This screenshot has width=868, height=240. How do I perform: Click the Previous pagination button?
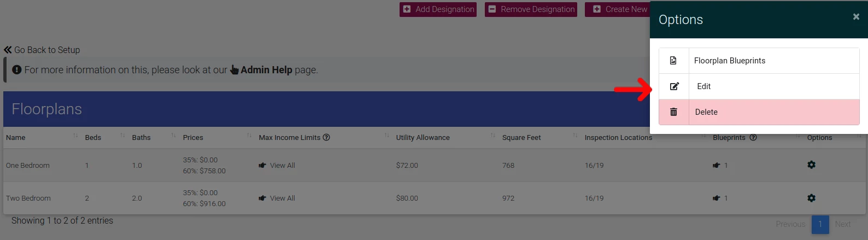click(x=790, y=224)
